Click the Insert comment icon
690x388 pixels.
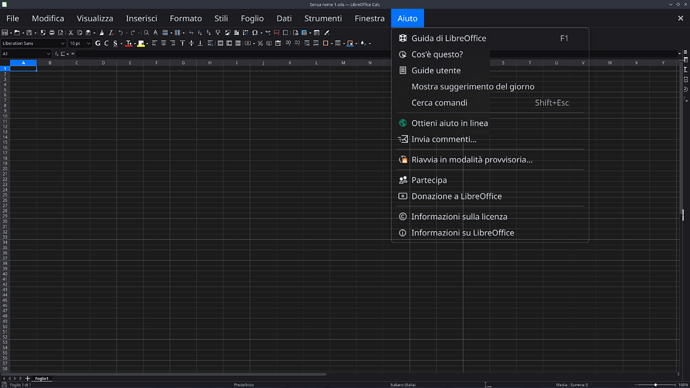(x=276, y=33)
